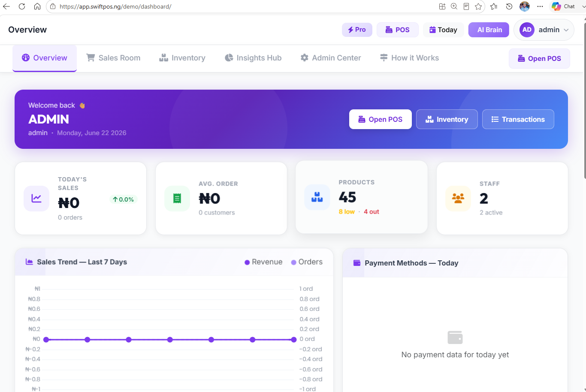Click 'No payment data for today yet' text
586x392 pixels.
[x=455, y=355]
